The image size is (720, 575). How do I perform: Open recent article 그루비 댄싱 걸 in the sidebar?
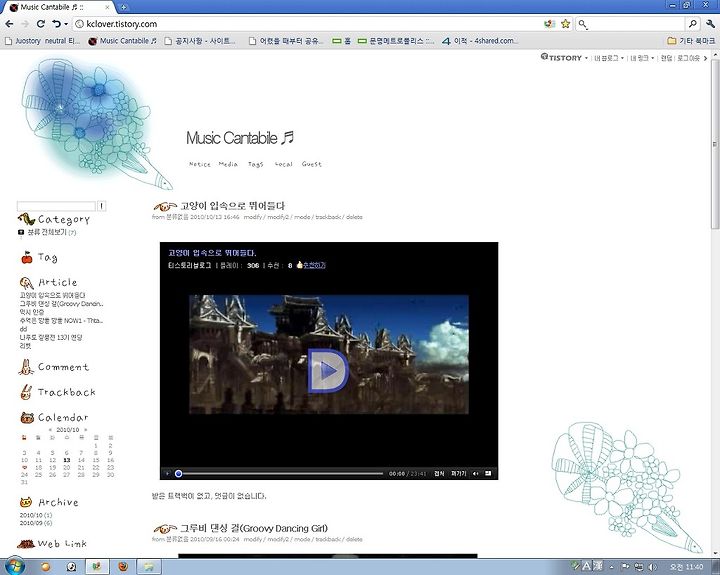pos(61,304)
